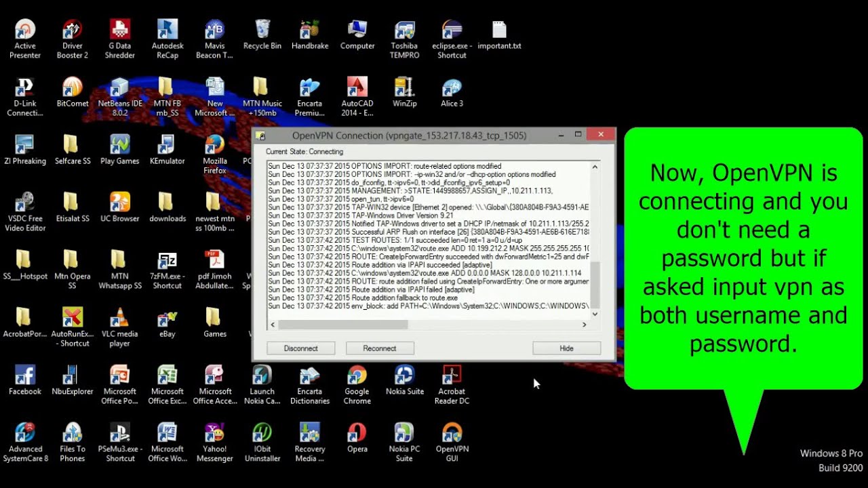
Task: Open the Autodesk ReCap shortcut
Action: click(167, 39)
